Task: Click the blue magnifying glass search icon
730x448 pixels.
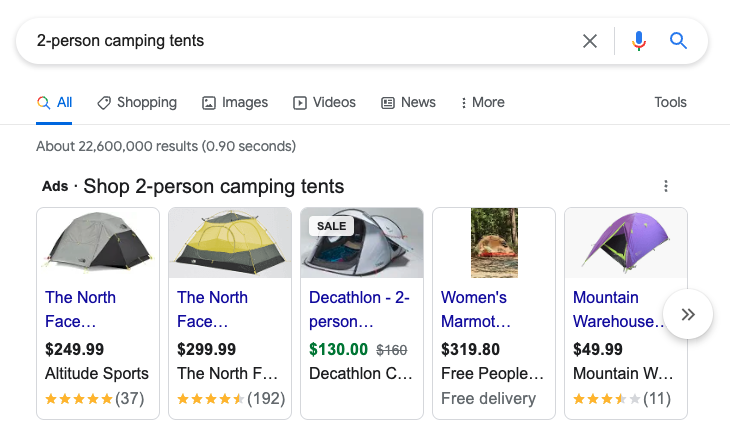Action: click(x=679, y=41)
